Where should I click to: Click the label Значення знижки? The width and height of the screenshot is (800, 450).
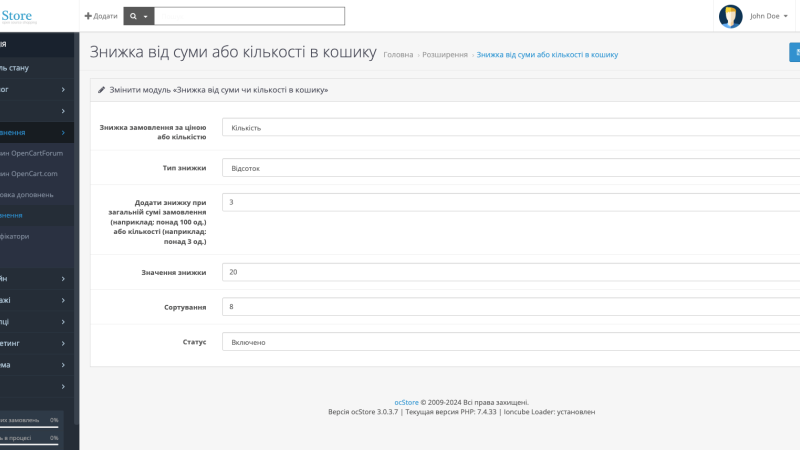pyautogui.click(x=173, y=272)
